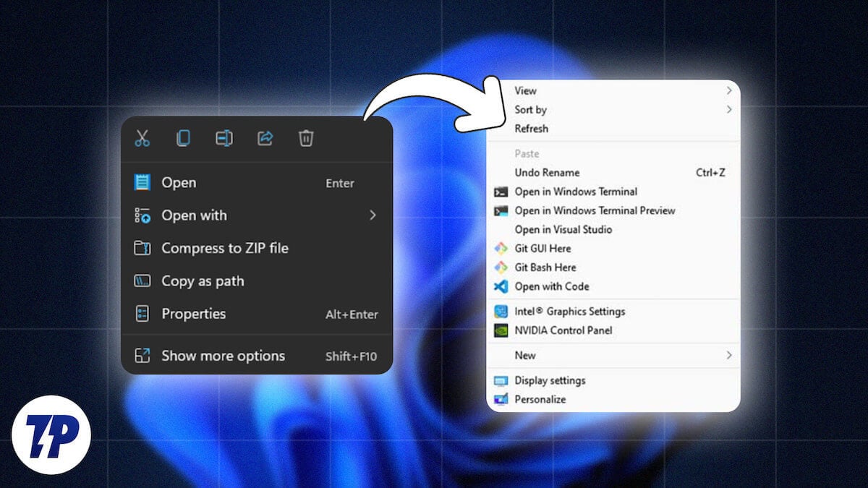Expand the Sort by submenu chevron
The height and width of the screenshot is (488, 868).
pyautogui.click(x=729, y=110)
